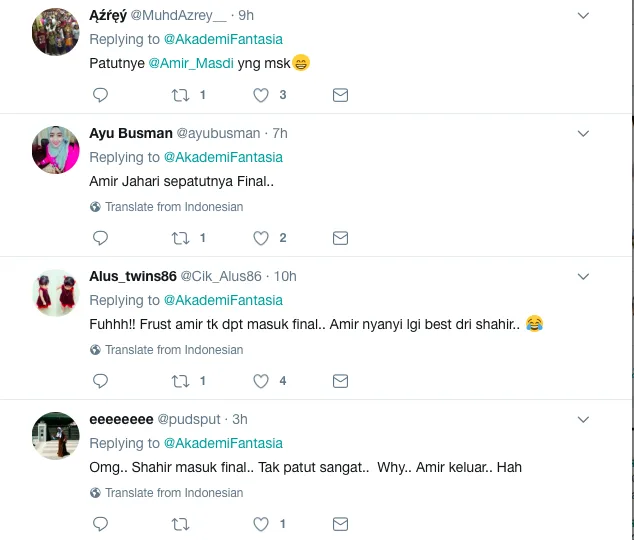Like the Ayu Busman tweet
The height and width of the screenshot is (540, 634).
pos(261,238)
